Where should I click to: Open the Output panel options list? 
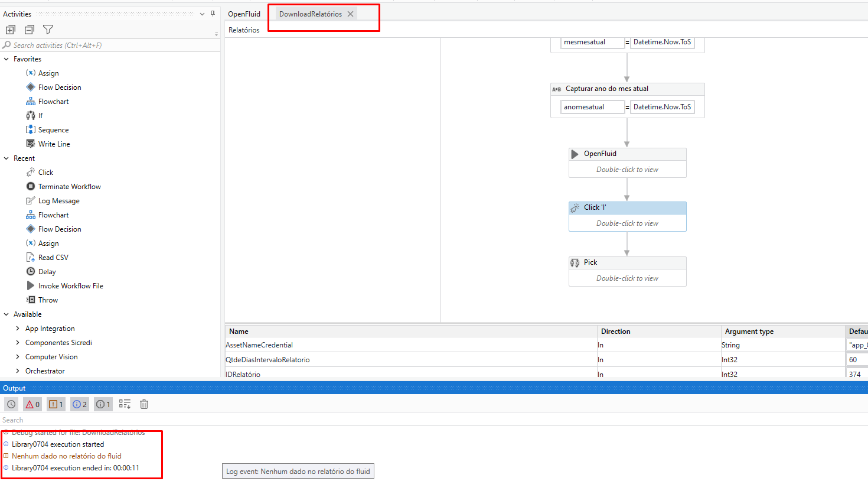(x=125, y=404)
